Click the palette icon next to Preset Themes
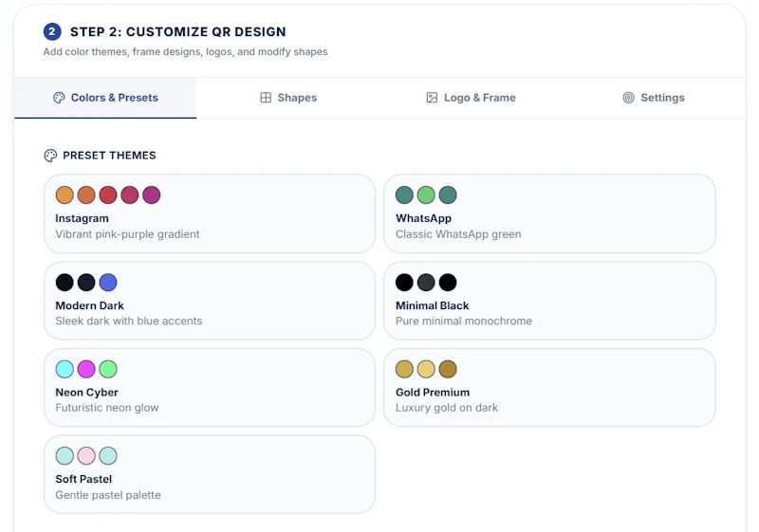759x532 pixels. click(50, 156)
